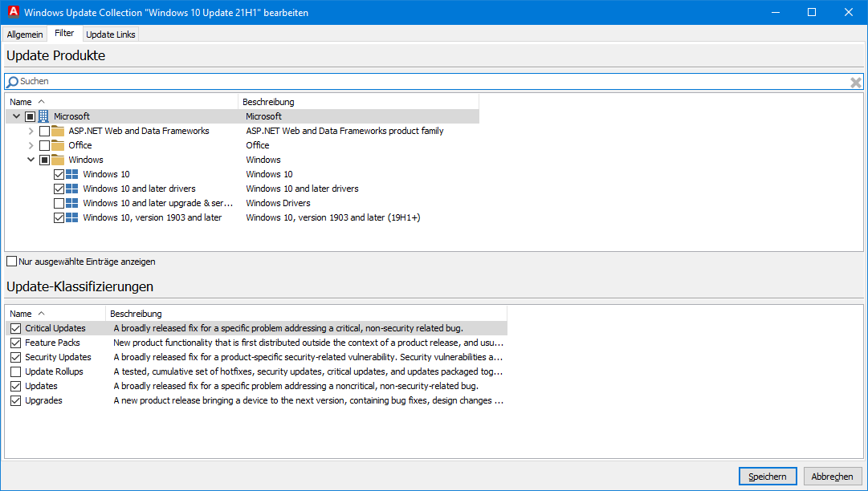The width and height of the screenshot is (868, 491).
Task: Sort classifications by Beschreibung column header
Action: 306,314
